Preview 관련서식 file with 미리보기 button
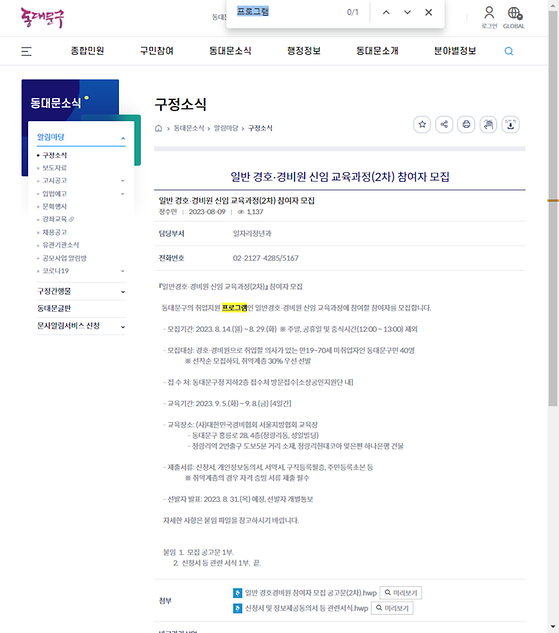Screen dimensions: 559x633 click(x=392, y=608)
